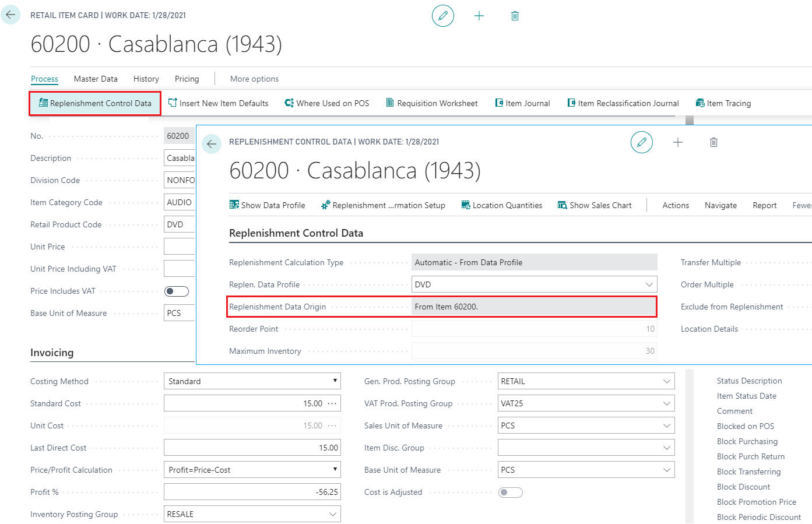Click Standard Cost ellipsis assist button
Viewport: 812px width, 524px height.
coord(332,403)
